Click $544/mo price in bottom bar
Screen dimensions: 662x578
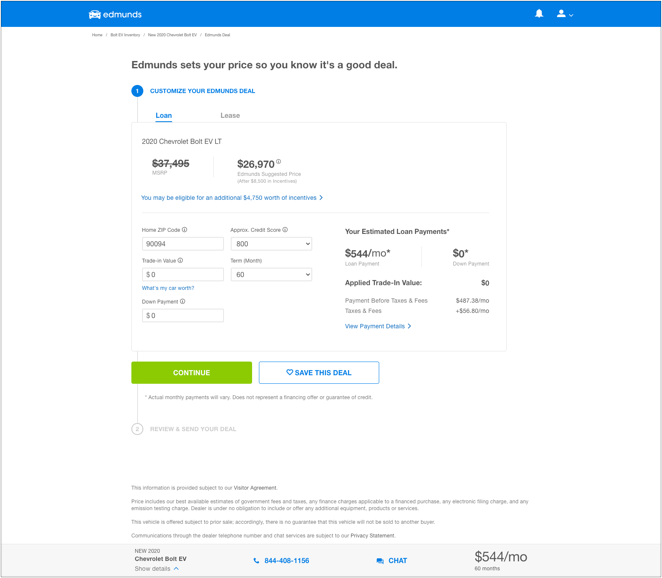click(501, 557)
